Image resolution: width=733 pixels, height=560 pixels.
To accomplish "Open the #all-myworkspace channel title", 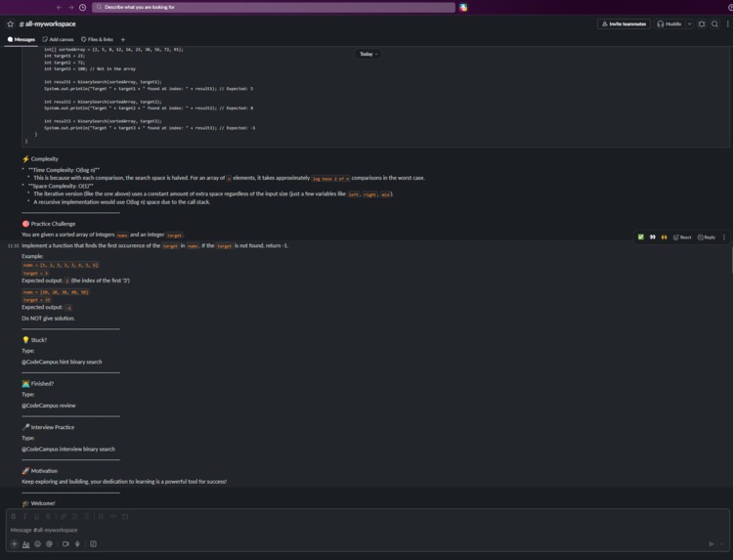I will [47, 23].
